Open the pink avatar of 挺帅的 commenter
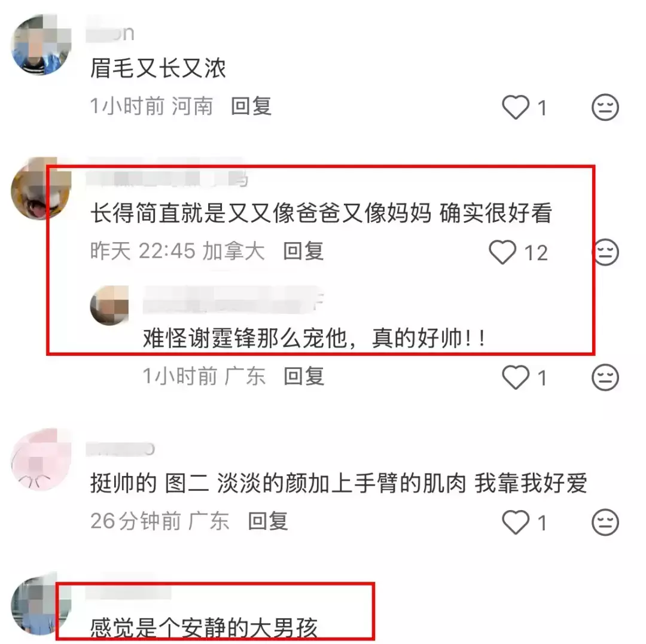Screen dimensions: 646x644 tap(41, 459)
